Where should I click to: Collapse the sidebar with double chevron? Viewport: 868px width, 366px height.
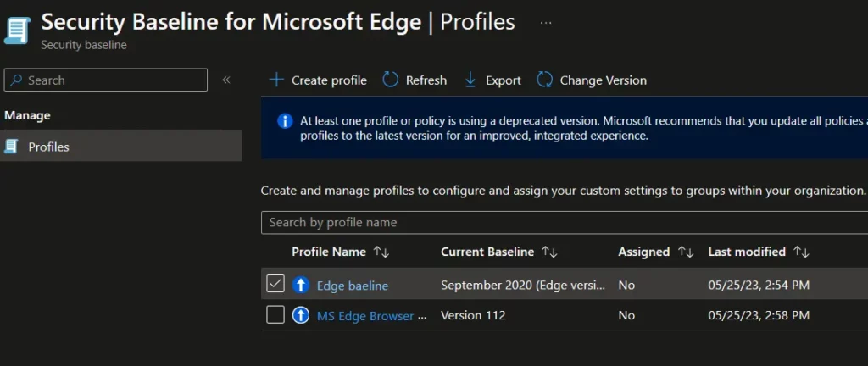coord(225,80)
